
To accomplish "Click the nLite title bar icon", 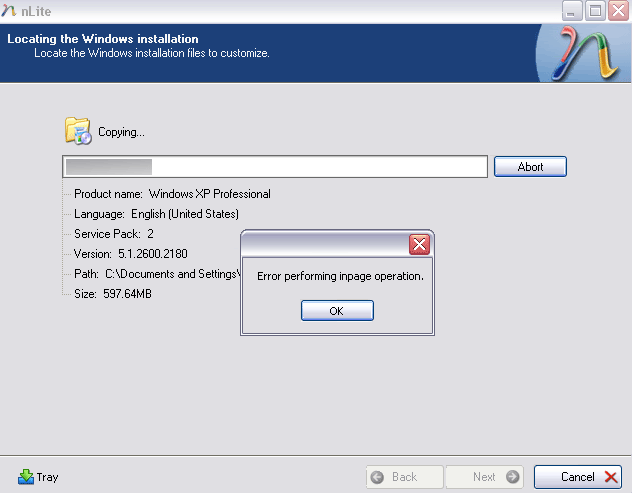I will (8, 11).
